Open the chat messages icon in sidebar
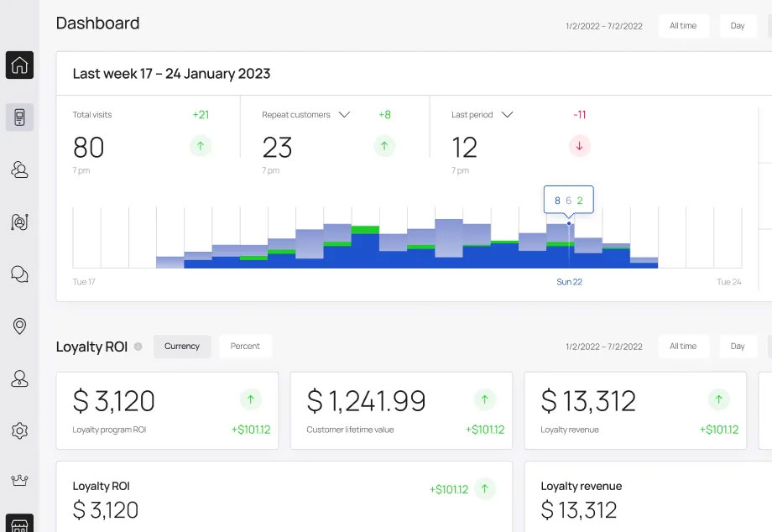 pyautogui.click(x=19, y=274)
